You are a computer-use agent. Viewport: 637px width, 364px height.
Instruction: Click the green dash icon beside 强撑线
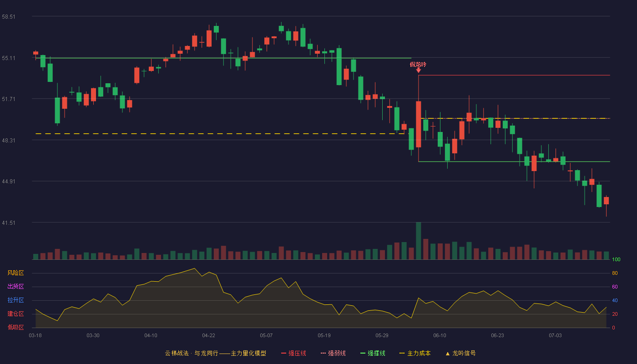coord(363,353)
